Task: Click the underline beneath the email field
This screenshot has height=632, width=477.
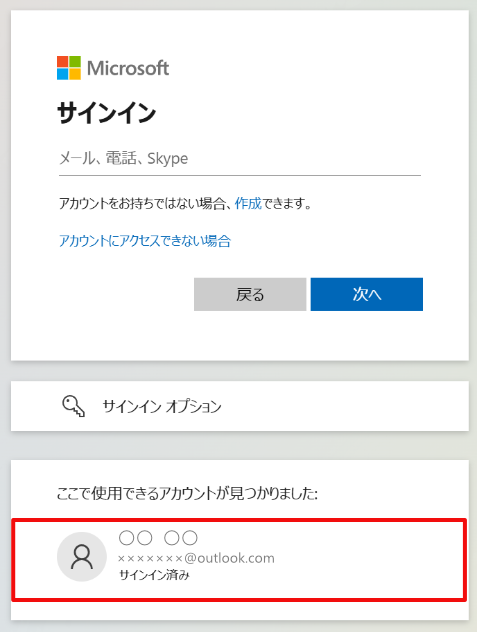Action: [x=240, y=175]
